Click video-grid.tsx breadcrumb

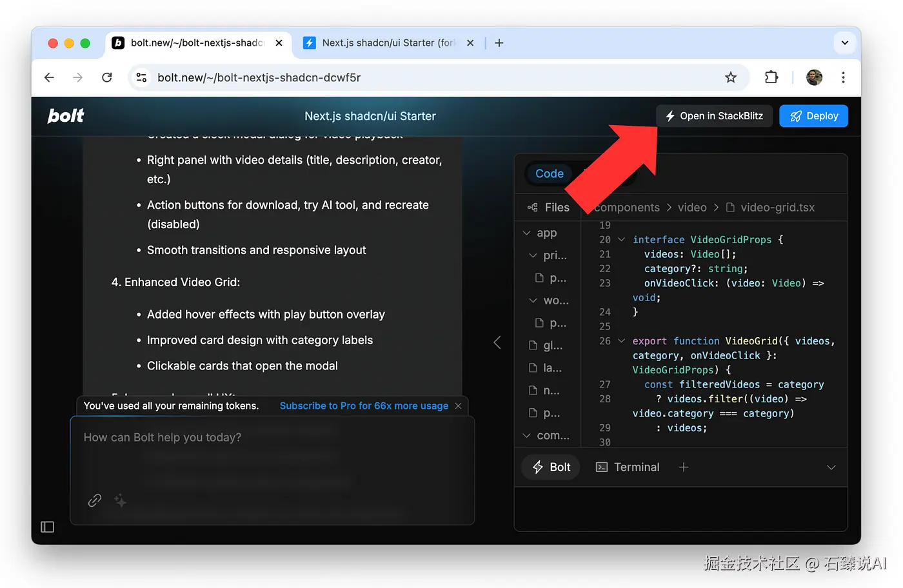[x=777, y=208]
